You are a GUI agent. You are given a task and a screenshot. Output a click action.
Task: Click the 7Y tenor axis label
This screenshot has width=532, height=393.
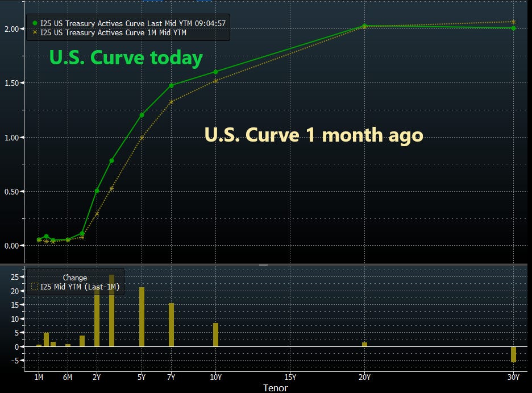coord(171,377)
